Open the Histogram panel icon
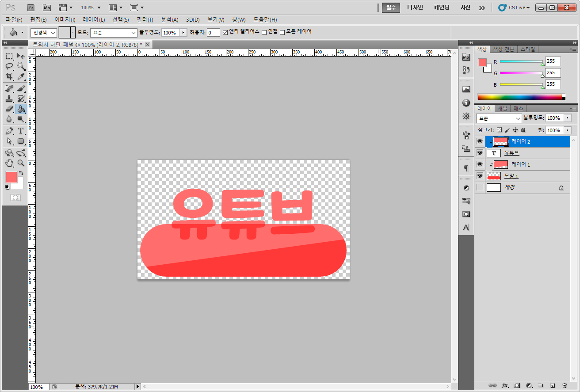 tap(466, 89)
